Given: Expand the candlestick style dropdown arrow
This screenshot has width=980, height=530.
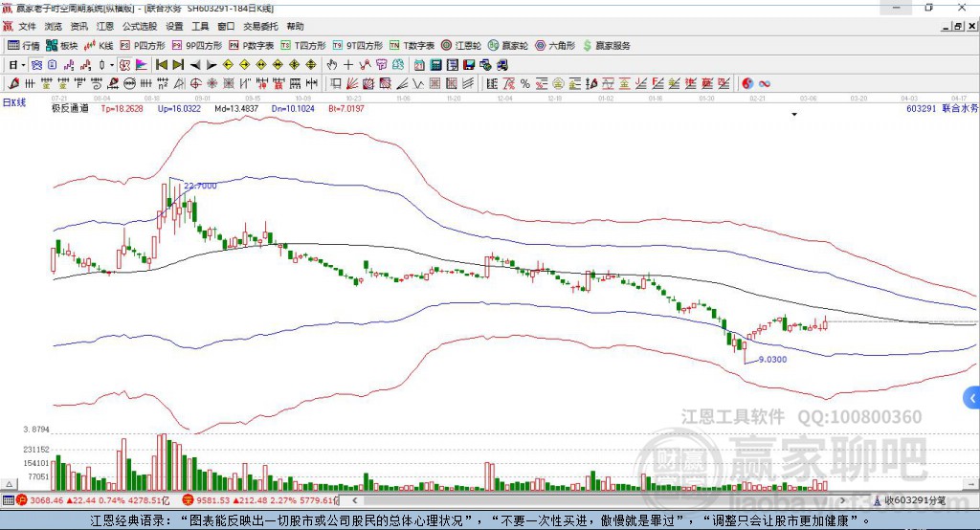Looking at the screenshot, I should point(112,65).
